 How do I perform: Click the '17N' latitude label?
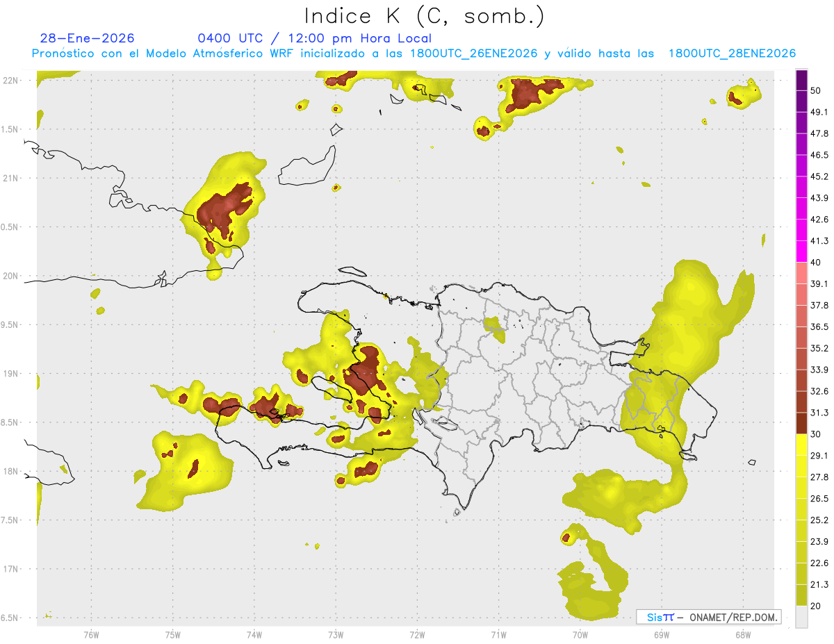(x=11, y=569)
